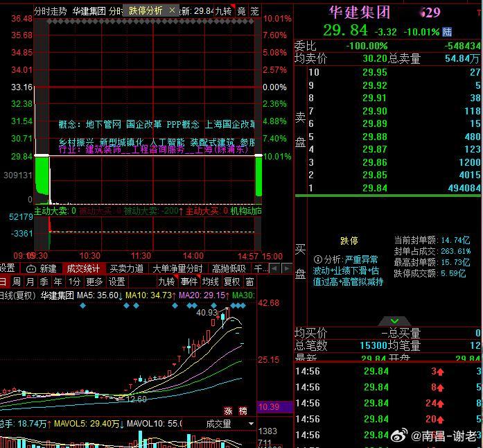The image size is (483, 448).
Task: Click the 陆 connect badge near price
Action: pos(447,32)
